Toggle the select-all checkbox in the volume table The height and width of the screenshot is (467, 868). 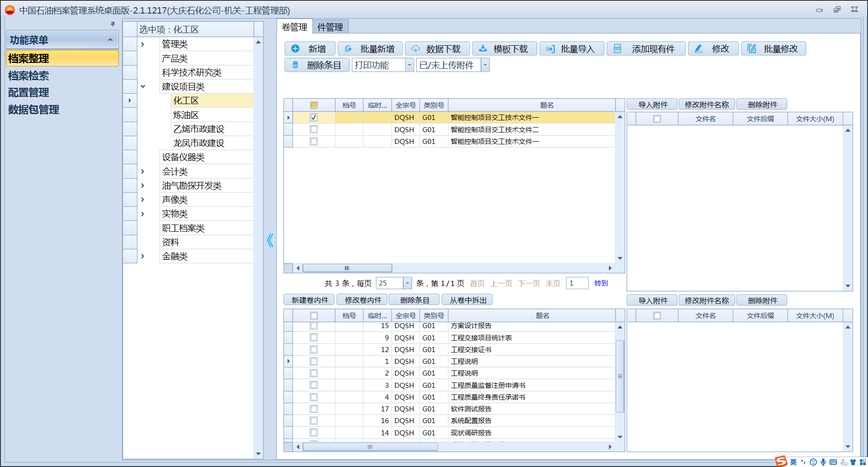click(x=314, y=105)
